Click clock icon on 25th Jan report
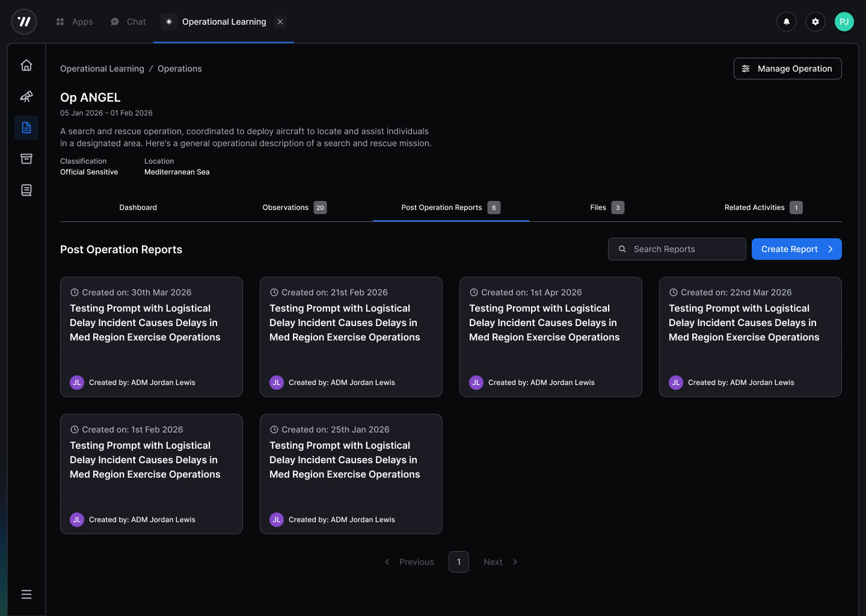The height and width of the screenshot is (616, 866). coord(274,430)
